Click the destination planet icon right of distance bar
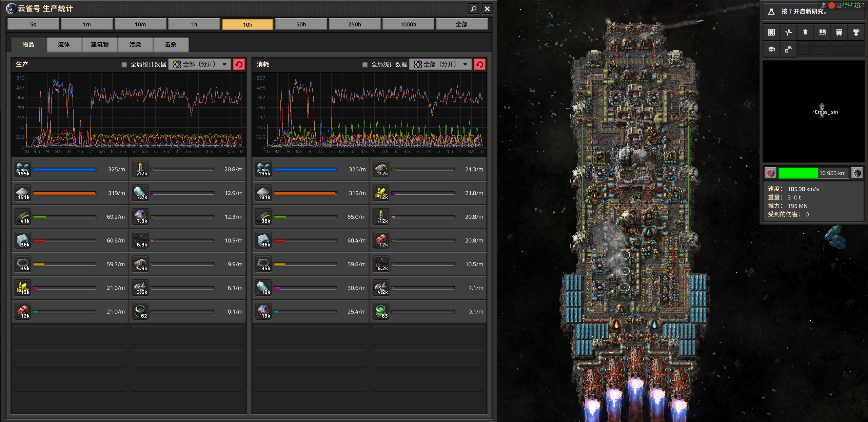This screenshot has width=868, height=422. pyautogui.click(x=857, y=173)
